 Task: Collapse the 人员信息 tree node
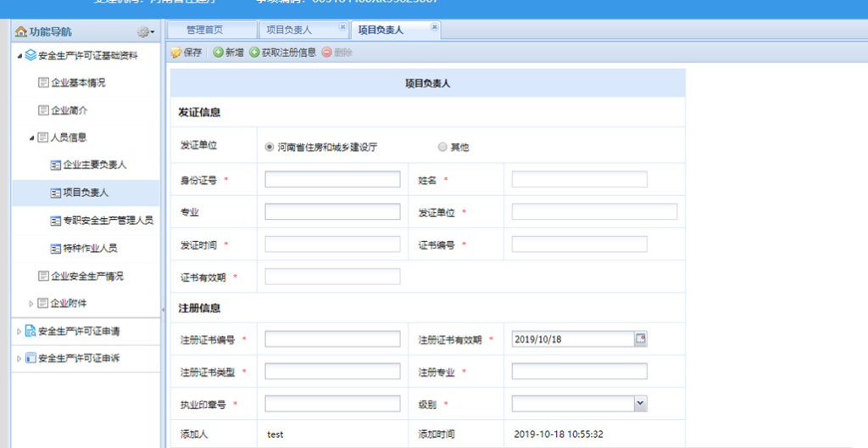(32, 137)
